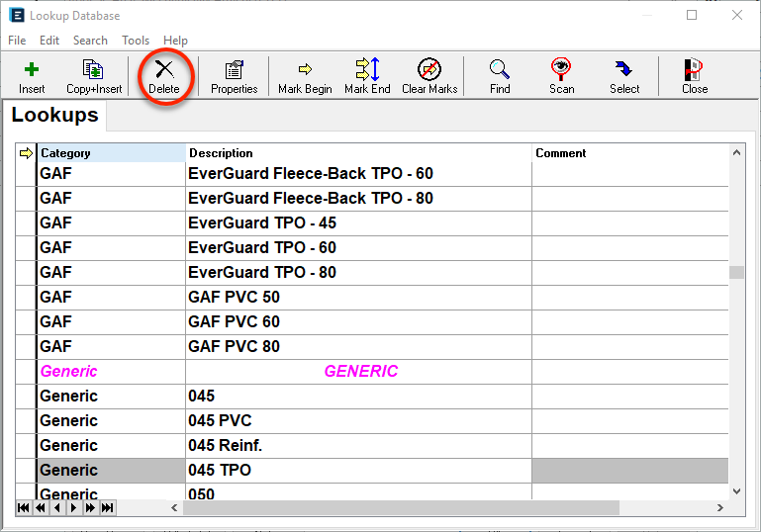Click the Select arrow icon

click(623, 69)
